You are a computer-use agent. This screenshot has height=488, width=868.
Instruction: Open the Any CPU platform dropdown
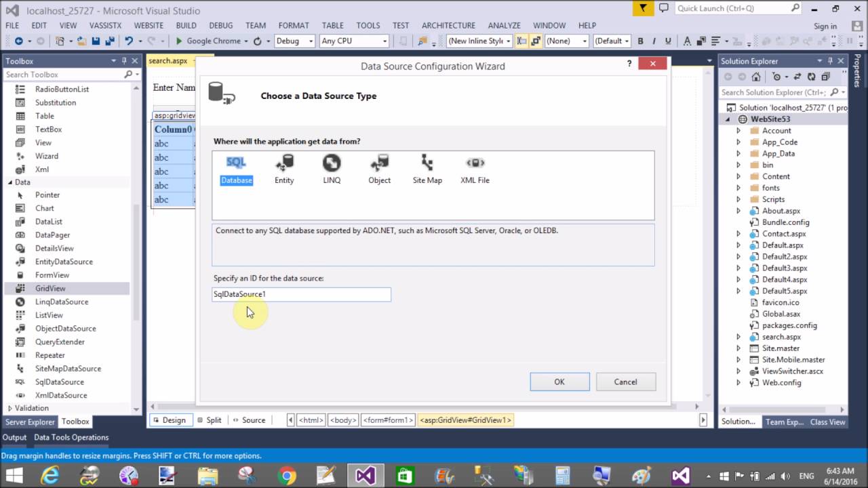point(353,41)
